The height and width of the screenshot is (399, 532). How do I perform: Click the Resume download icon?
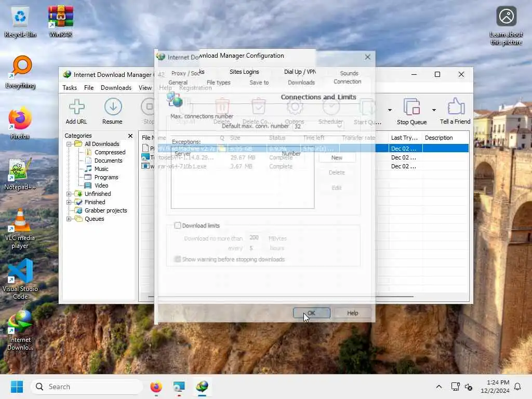[x=113, y=111]
